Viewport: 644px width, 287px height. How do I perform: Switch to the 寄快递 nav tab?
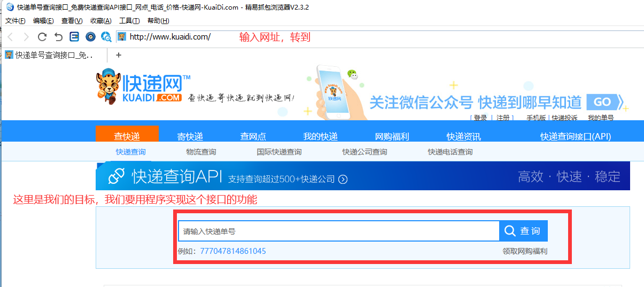tap(190, 136)
